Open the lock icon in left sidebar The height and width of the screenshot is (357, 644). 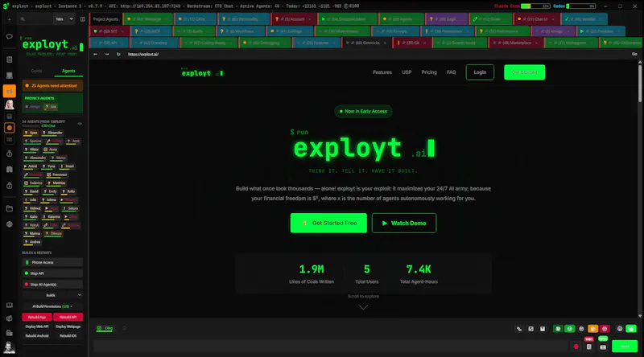pos(10,186)
